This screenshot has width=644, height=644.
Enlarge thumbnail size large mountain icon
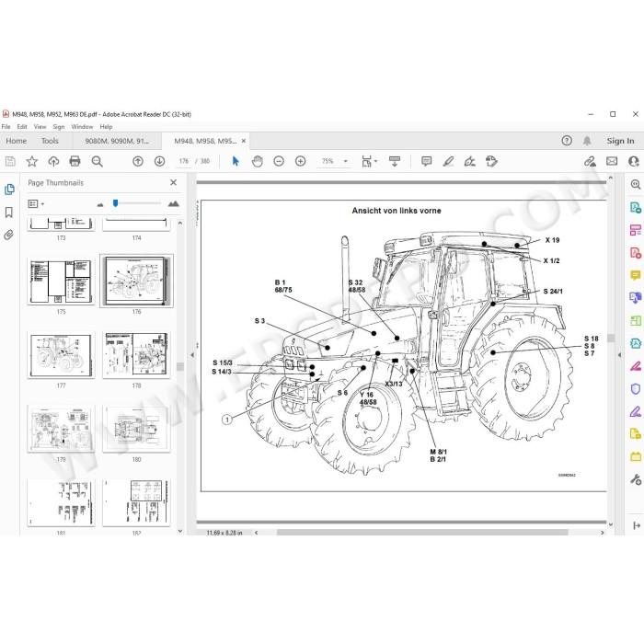tap(173, 203)
